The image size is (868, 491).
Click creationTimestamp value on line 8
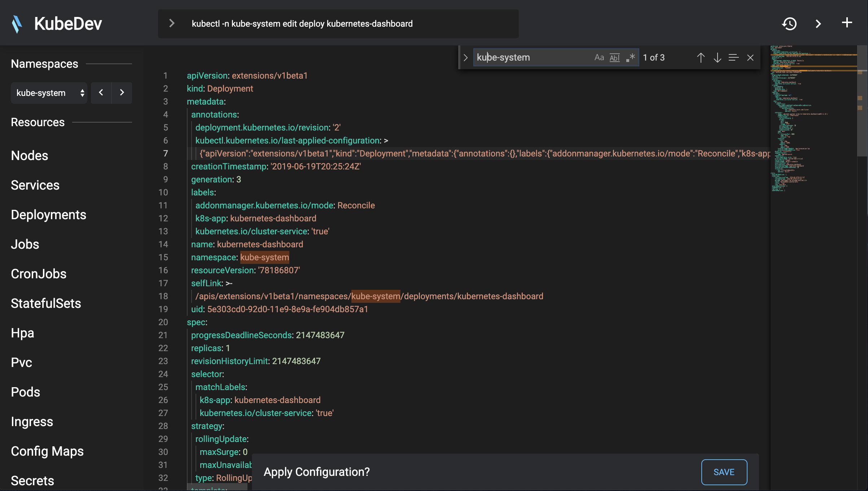[x=316, y=166]
